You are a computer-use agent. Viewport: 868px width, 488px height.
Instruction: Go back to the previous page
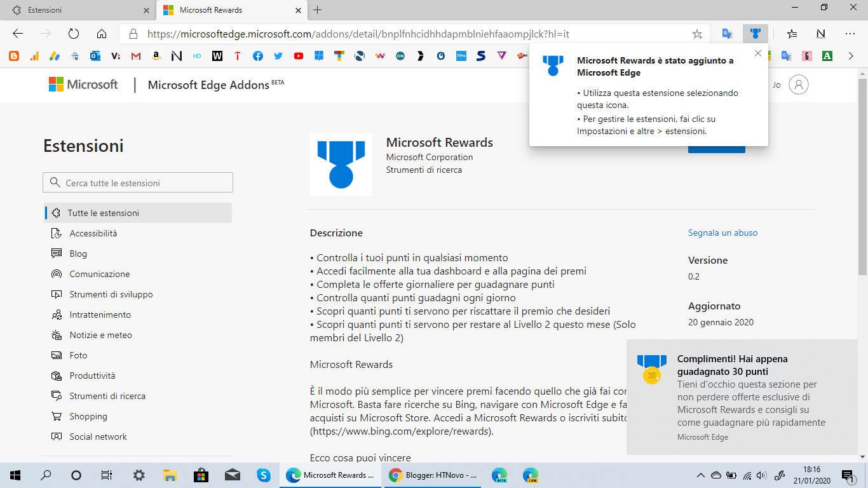18,34
